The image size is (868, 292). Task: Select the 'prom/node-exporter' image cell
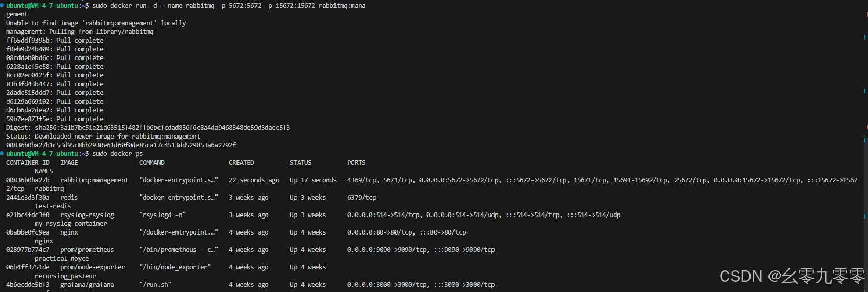tap(92, 267)
